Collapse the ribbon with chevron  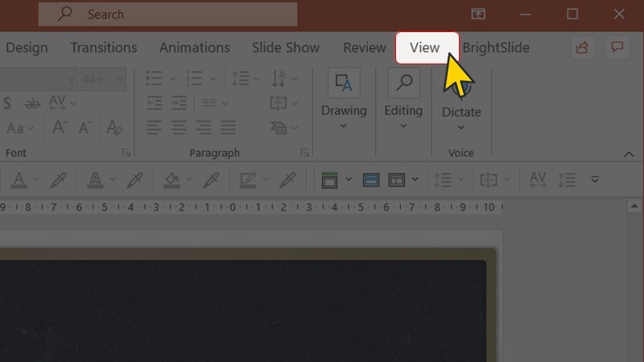629,154
